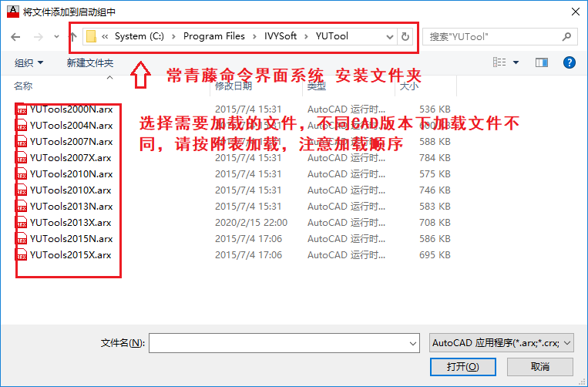The image size is (588, 387).
Task: Select YUTool in the address path
Action: (332, 36)
